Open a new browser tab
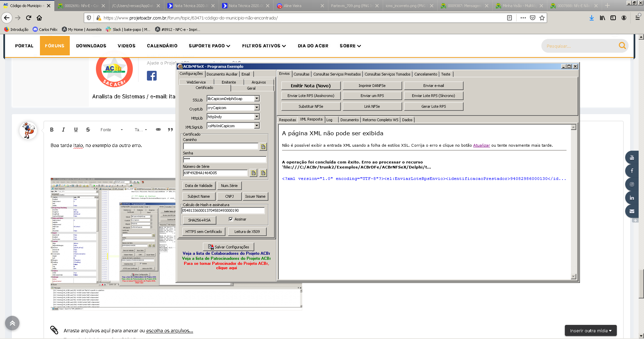 (x=607, y=6)
